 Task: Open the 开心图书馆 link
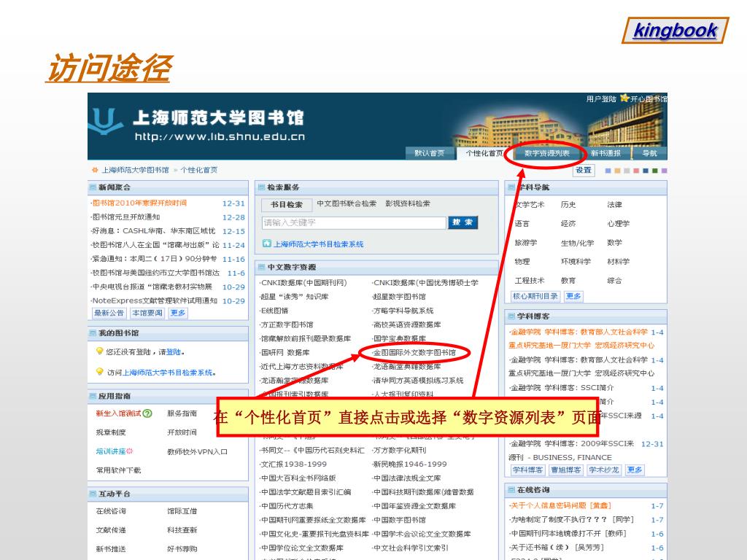(649, 98)
